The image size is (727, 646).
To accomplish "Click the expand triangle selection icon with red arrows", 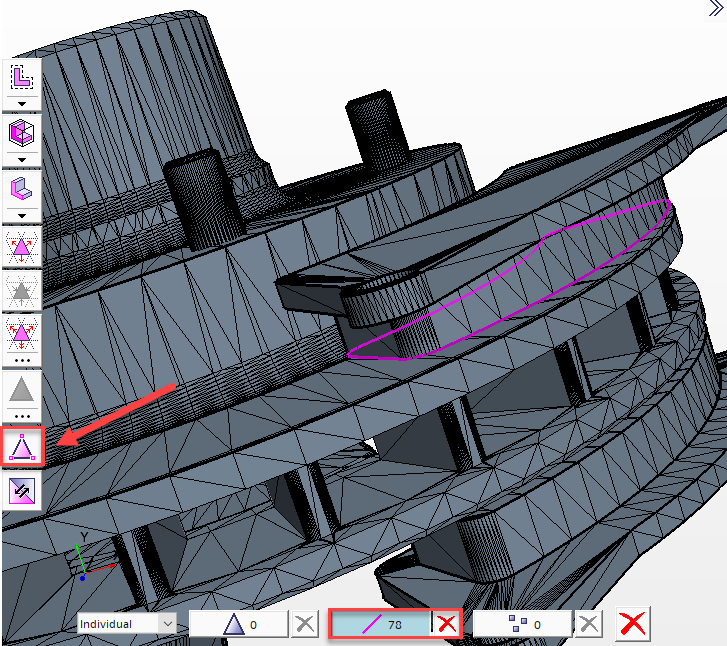I will click(x=22, y=247).
